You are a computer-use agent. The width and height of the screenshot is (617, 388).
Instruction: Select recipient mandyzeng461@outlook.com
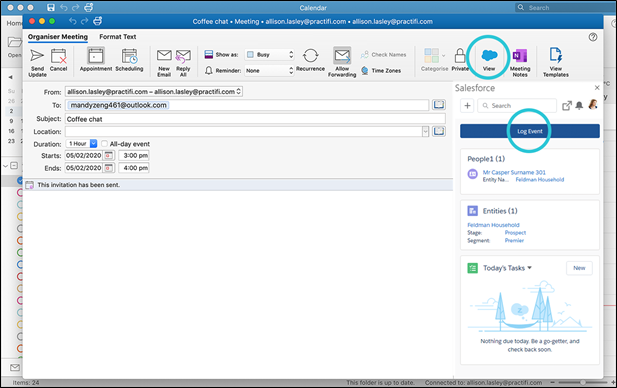[118, 105]
